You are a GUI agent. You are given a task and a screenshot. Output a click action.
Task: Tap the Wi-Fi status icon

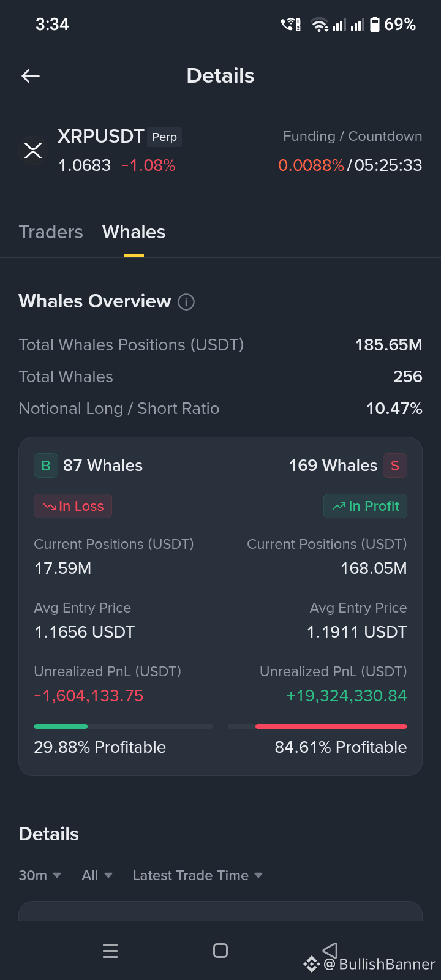pyautogui.click(x=320, y=25)
